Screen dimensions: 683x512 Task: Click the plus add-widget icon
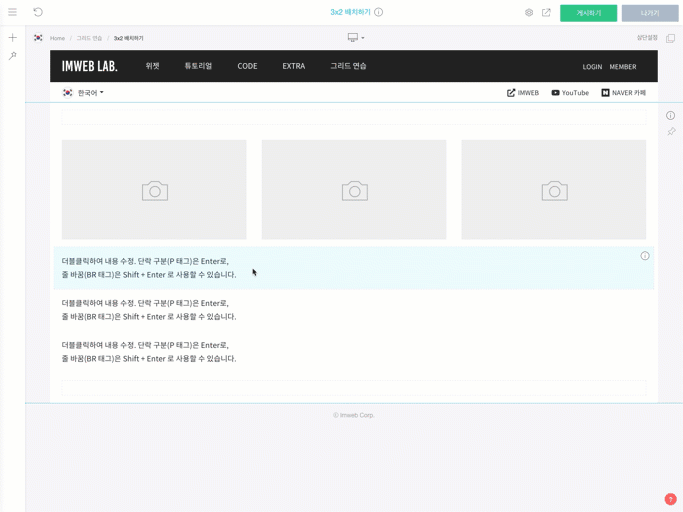[x=13, y=37]
